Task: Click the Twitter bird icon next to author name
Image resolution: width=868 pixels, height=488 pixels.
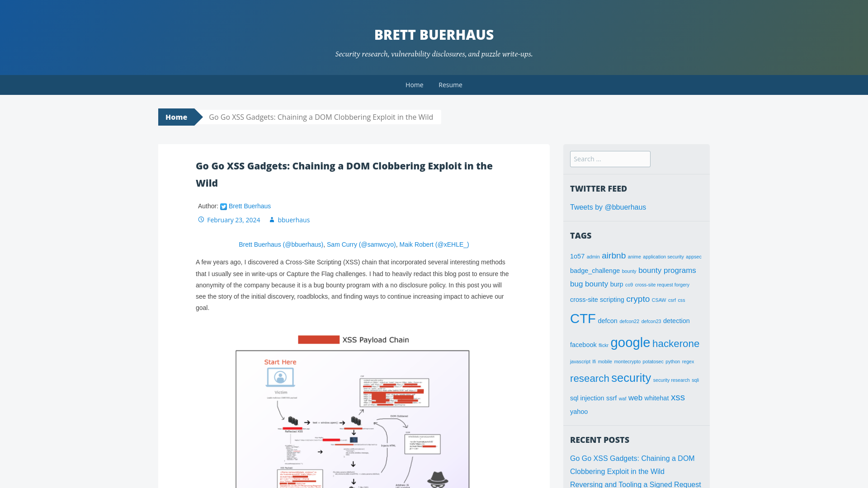Action: pos(224,206)
